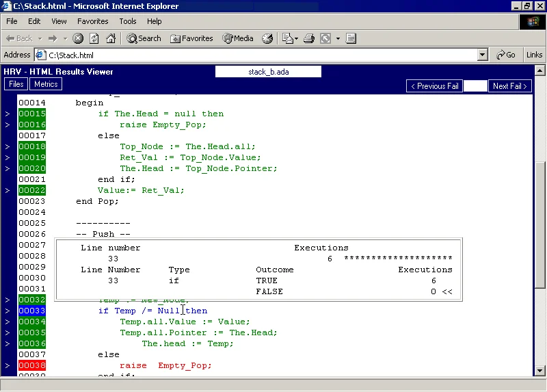547x392 pixels.
Task: Click the TRUE outcome in the tooltip
Action: (267, 280)
